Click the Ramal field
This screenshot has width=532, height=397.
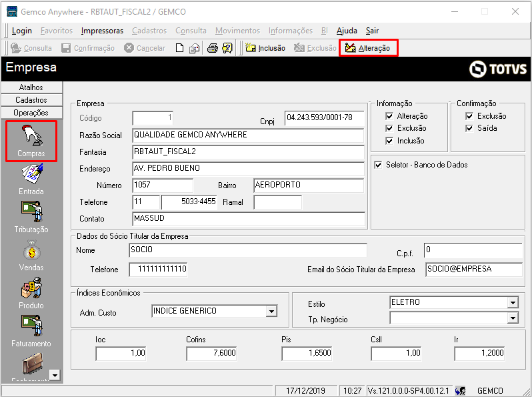(x=277, y=202)
